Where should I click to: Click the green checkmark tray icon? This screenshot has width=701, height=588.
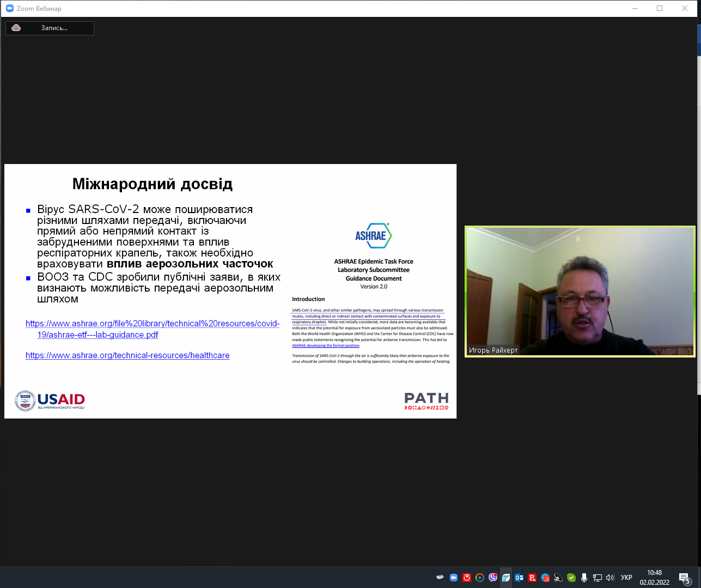[571, 578]
